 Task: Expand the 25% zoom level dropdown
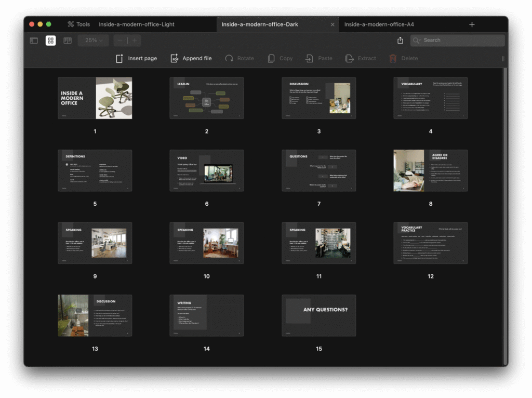point(93,41)
